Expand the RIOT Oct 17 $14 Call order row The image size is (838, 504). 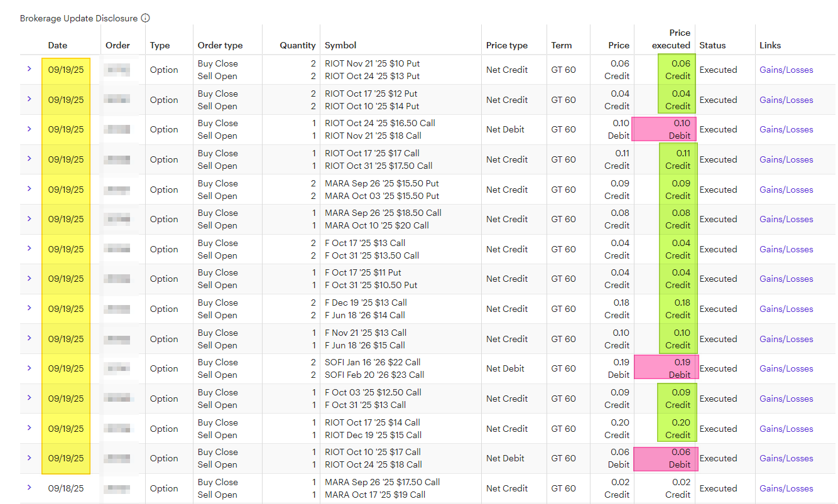pyautogui.click(x=30, y=428)
